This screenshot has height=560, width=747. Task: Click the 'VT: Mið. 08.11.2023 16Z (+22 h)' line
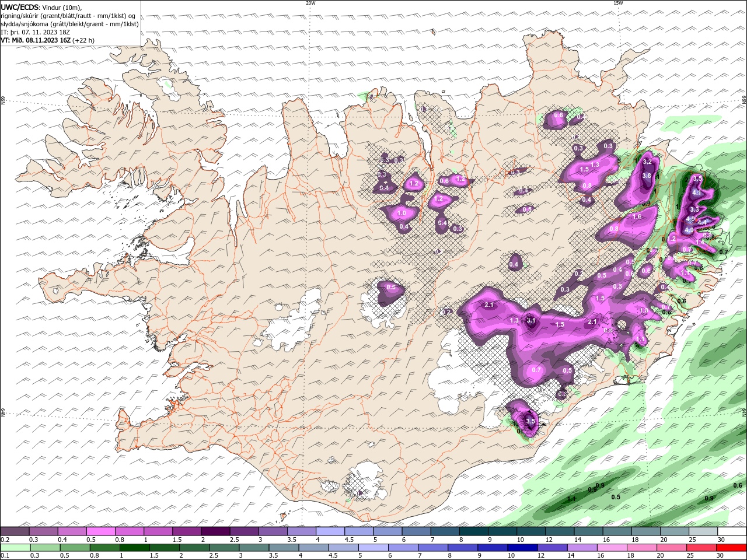click(x=48, y=40)
